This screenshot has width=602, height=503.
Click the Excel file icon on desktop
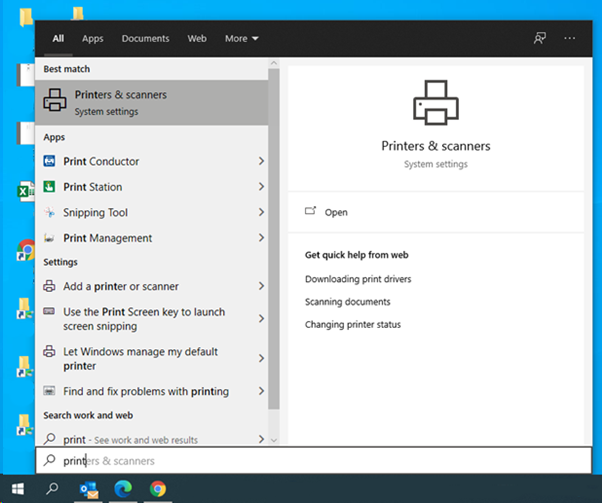[26, 191]
